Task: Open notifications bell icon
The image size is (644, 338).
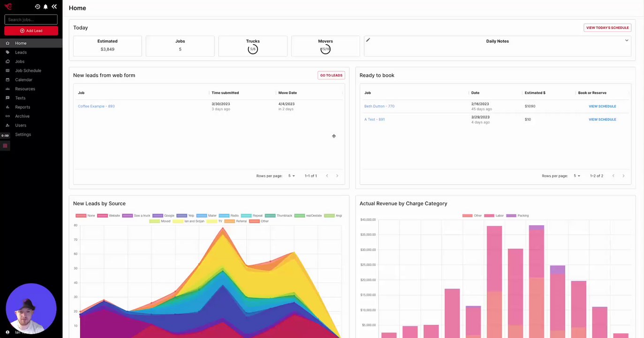Action: [45, 7]
